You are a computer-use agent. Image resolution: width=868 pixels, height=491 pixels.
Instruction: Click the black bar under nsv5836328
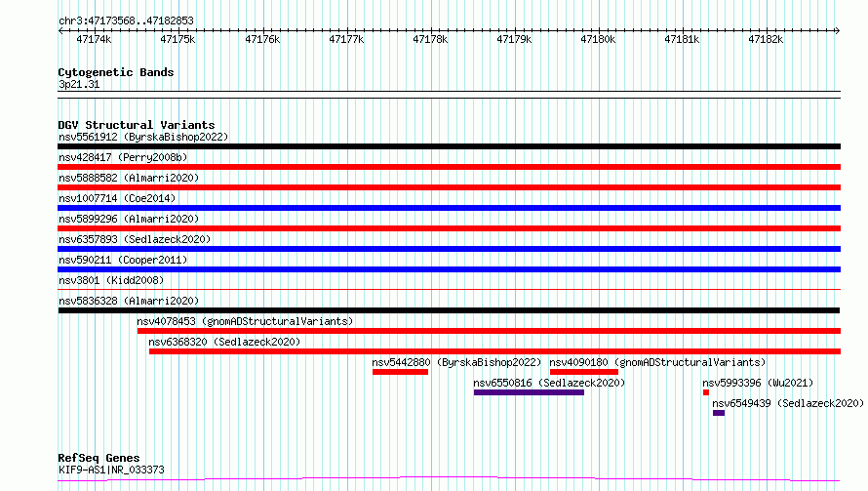(x=449, y=310)
